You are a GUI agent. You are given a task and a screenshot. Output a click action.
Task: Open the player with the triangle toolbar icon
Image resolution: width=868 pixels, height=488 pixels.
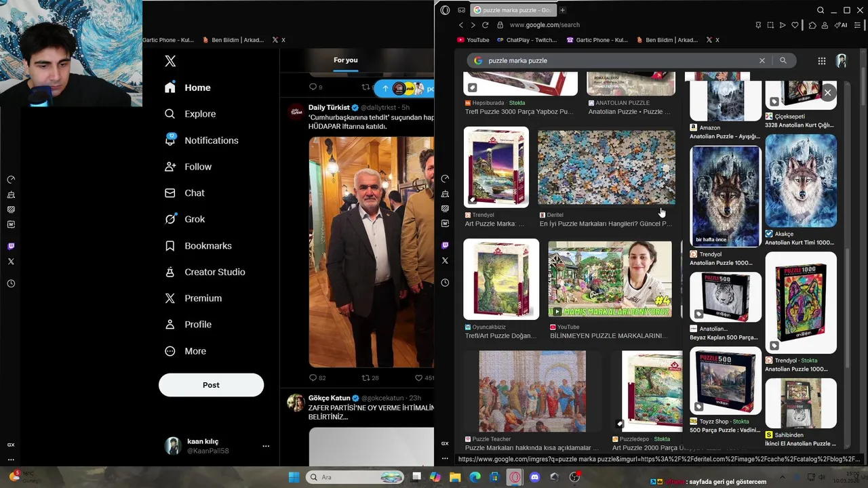click(x=783, y=25)
